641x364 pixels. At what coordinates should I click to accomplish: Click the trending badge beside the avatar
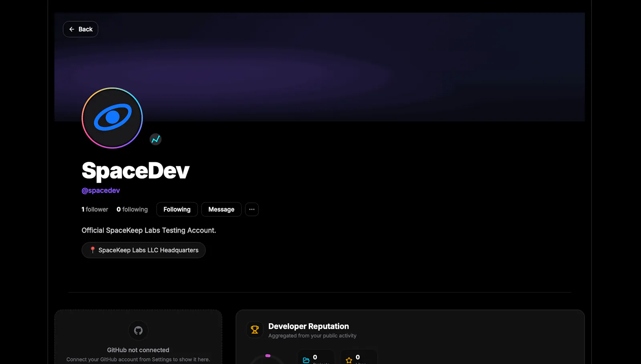tap(155, 139)
